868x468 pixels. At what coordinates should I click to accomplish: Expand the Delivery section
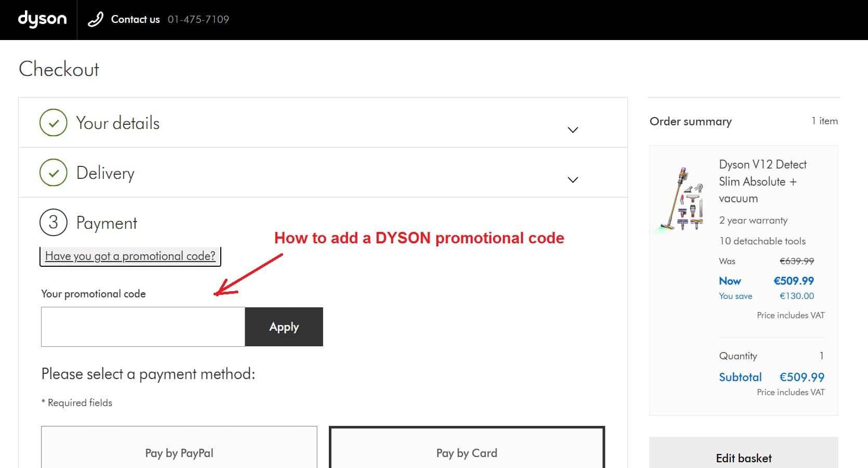(572, 179)
